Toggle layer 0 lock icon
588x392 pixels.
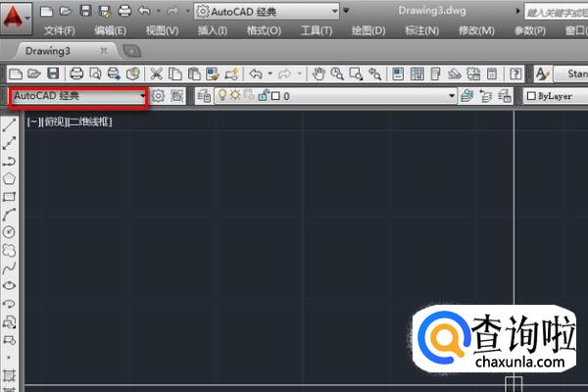pyautogui.click(x=263, y=96)
